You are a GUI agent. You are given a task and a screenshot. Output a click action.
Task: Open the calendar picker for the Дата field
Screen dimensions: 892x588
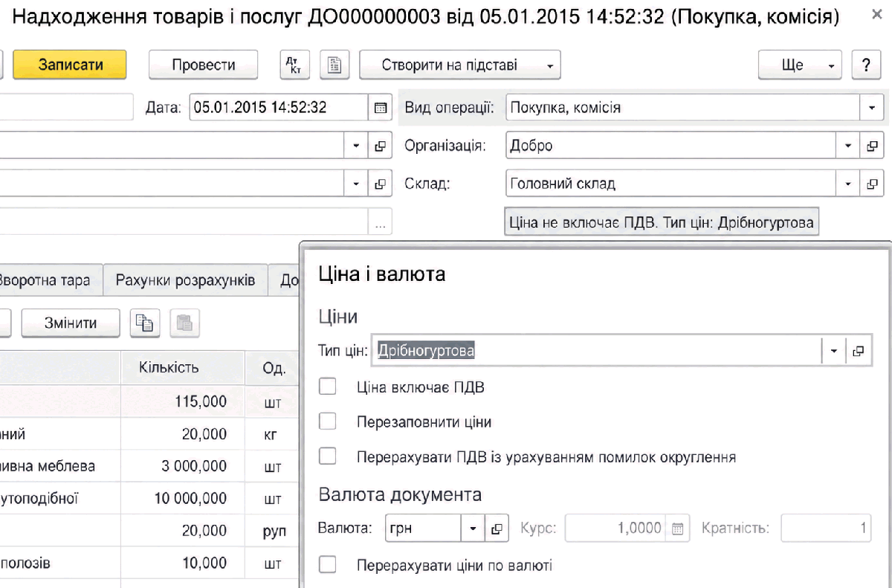coord(380,108)
